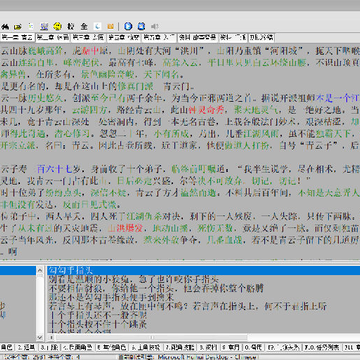The width and height of the screenshot is (360, 360).
Task: Select the list line starting 不要相信豺狼
Action: pyautogui.click(x=156, y=288)
